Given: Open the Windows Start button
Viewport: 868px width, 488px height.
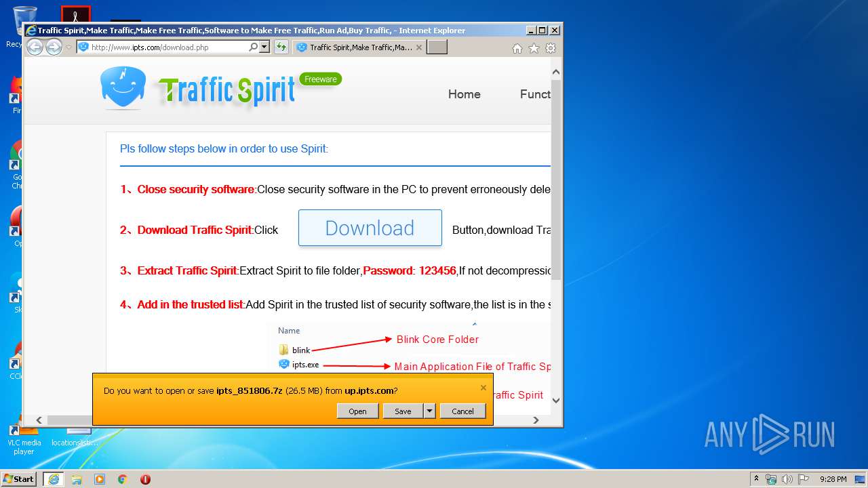Looking at the screenshot, I should coord(19,479).
